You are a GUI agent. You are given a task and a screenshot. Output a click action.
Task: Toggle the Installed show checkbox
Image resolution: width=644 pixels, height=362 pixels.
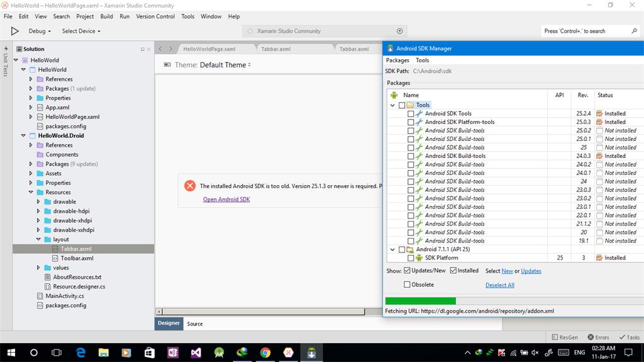(x=453, y=270)
